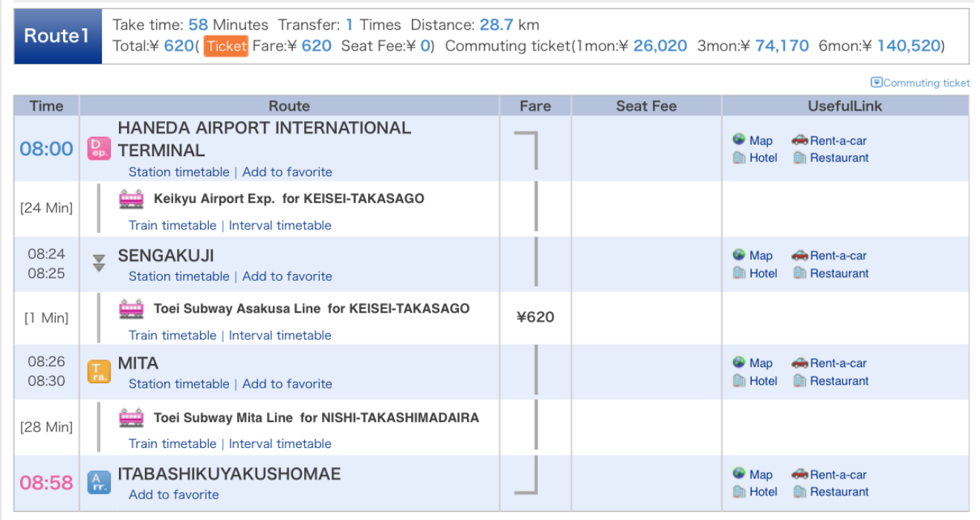The image size is (980, 520).
Task: Click the MITA station name
Action: [138, 363]
